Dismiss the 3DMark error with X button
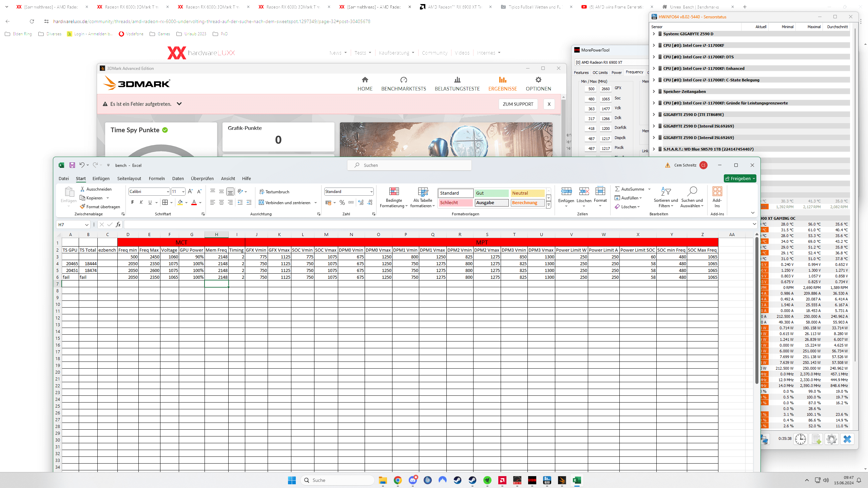Viewport: 868px width, 488px height. [549, 104]
